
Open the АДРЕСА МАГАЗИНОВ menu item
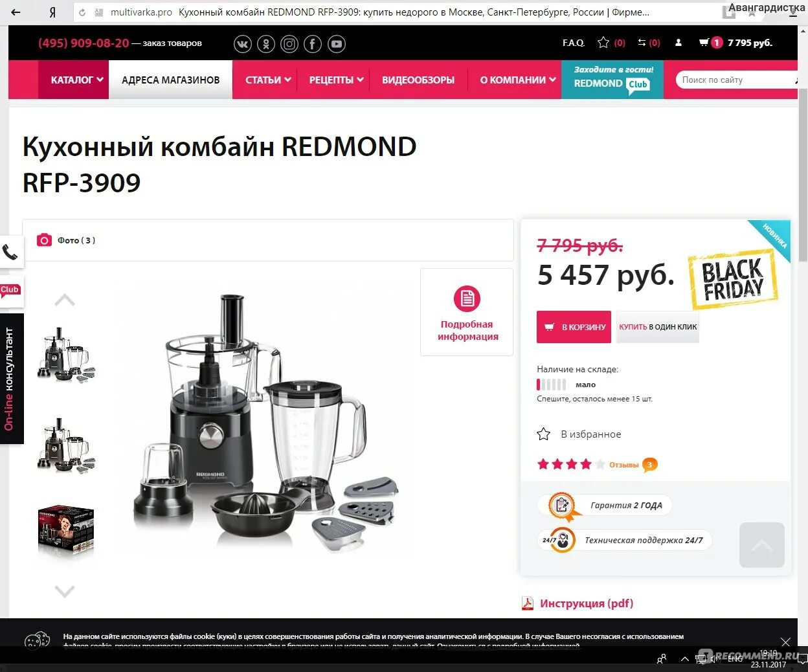[x=171, y=80]
